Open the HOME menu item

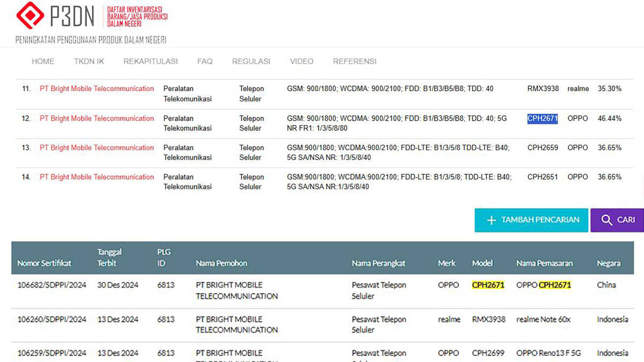(43, 61)
